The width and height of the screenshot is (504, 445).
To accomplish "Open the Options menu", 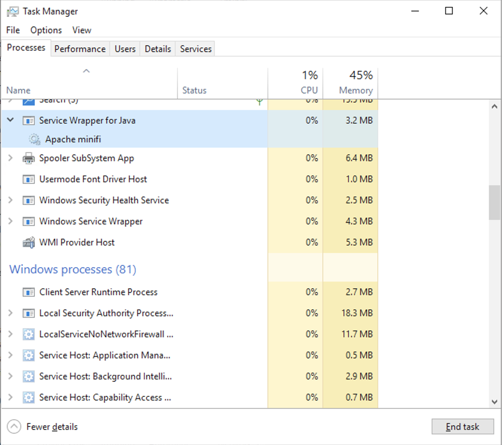I will coord(46,30).
